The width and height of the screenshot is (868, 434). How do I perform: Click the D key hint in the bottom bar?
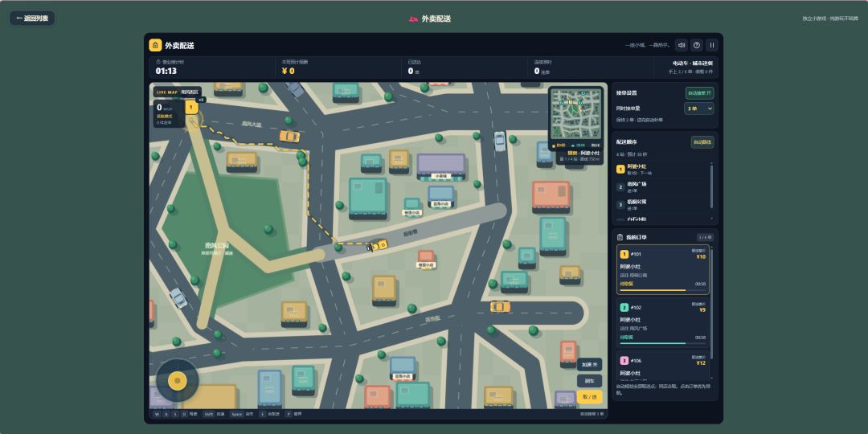[x=184, y=414]
